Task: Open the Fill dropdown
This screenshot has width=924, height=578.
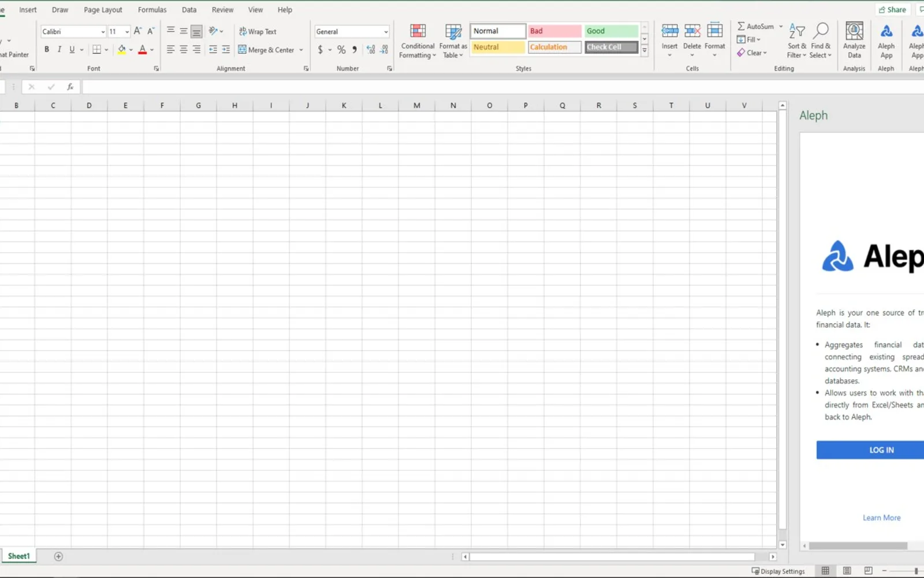Action: 748,40
